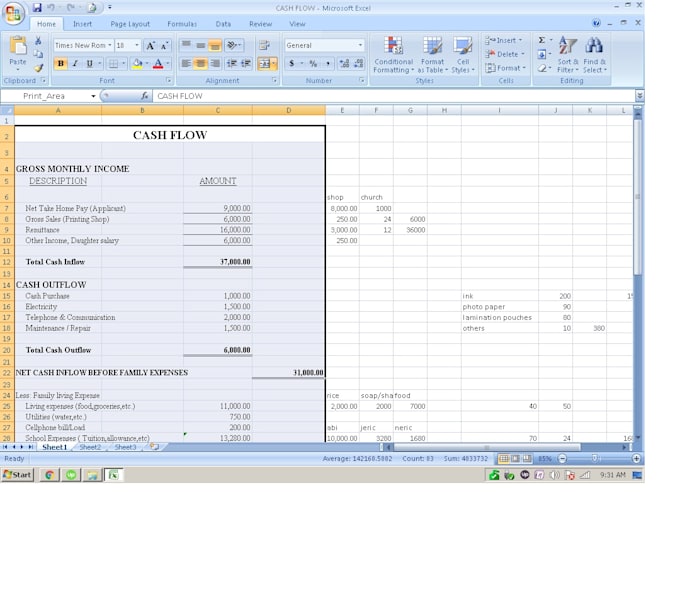
Task: Click the Windows Start button
Action: 17,475
